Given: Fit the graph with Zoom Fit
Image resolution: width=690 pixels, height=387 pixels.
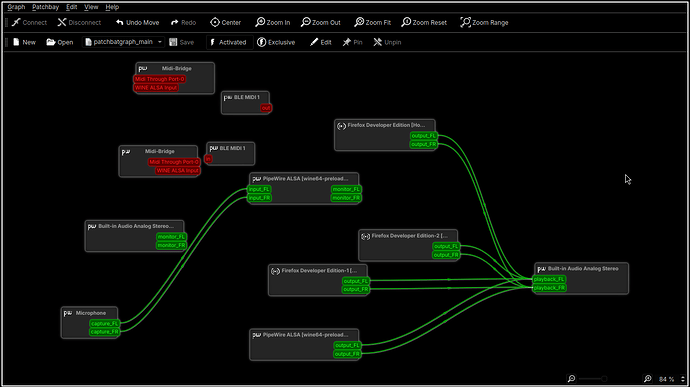Looking at the screenshot, I should click(373, 22).
